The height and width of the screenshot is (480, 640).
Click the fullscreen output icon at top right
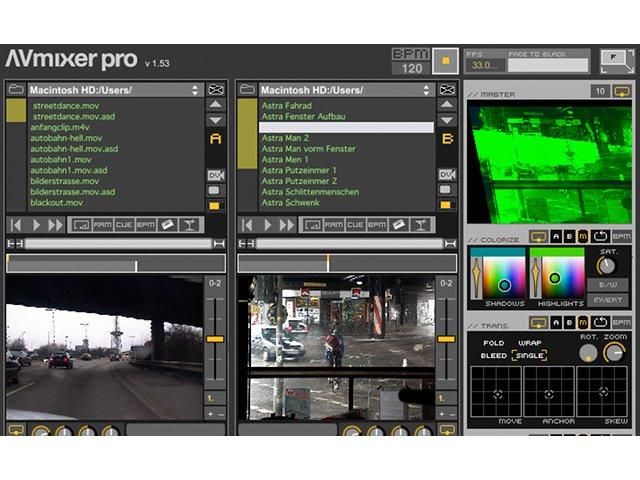click(617, 62)
